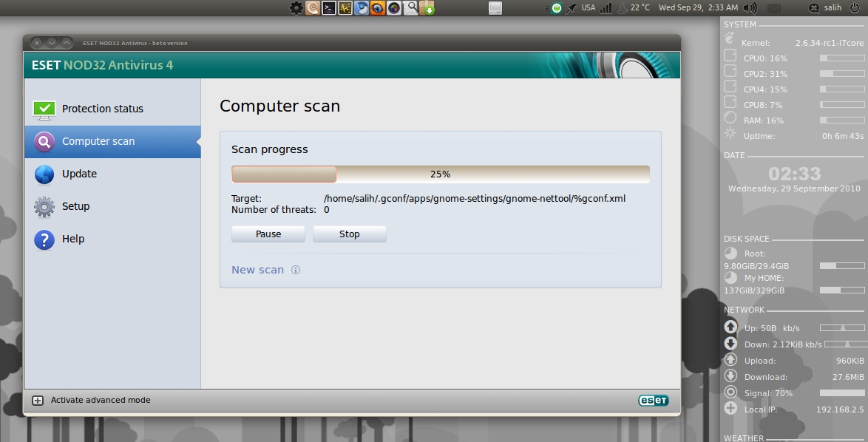Open the terminal launcher in top panel
Image resolution: width=868 pixels, height=442 pixels.
tap(329, 8)
